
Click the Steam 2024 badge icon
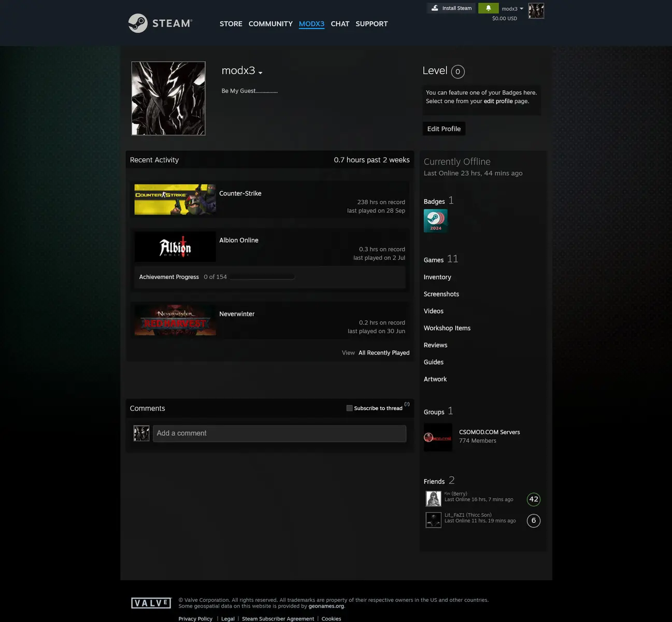[435, 221]
